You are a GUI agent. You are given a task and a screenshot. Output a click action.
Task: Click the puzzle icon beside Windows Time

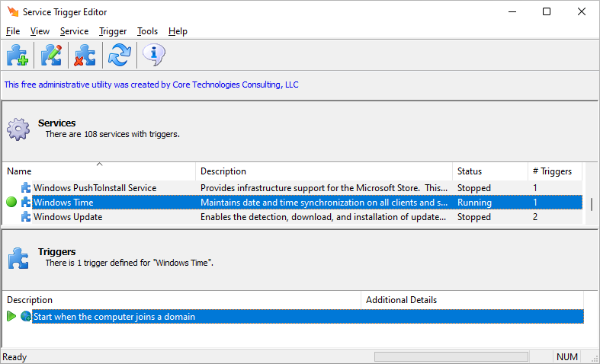[26, 203]
